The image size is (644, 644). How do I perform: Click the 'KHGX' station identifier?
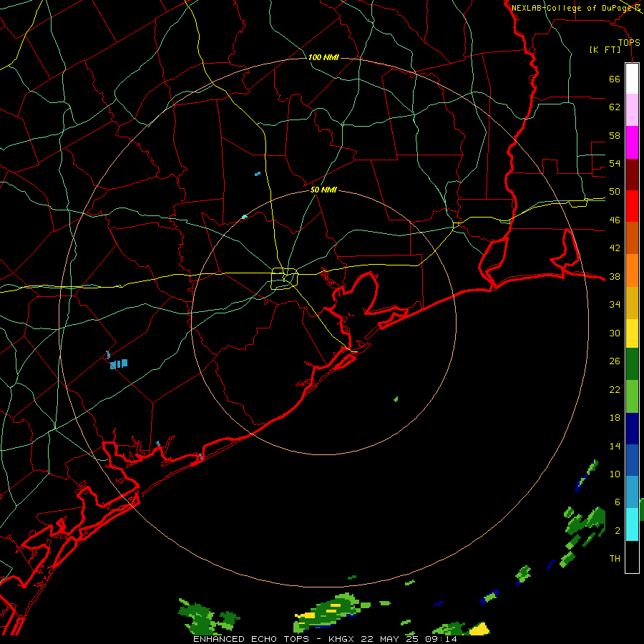click(x=342, y=639)
